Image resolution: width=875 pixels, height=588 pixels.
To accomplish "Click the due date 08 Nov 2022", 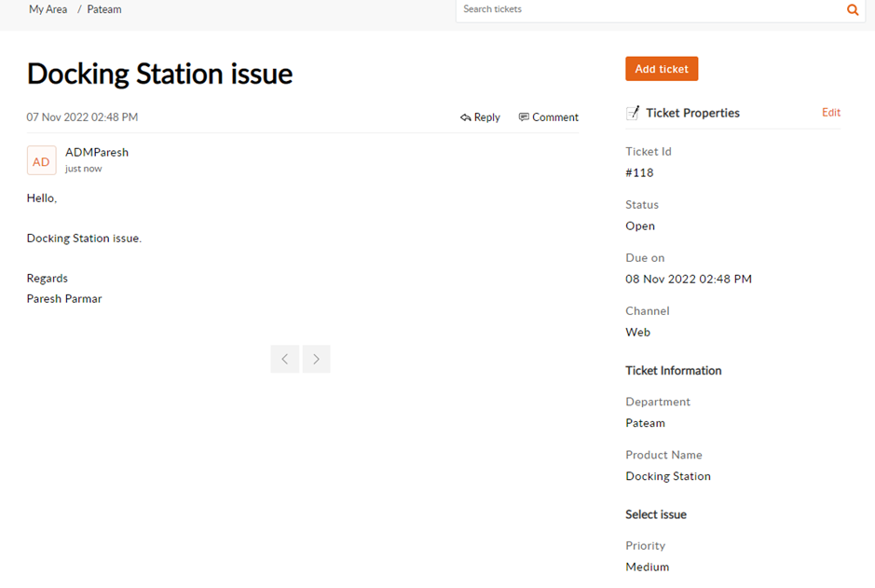I will click(688, 279).
